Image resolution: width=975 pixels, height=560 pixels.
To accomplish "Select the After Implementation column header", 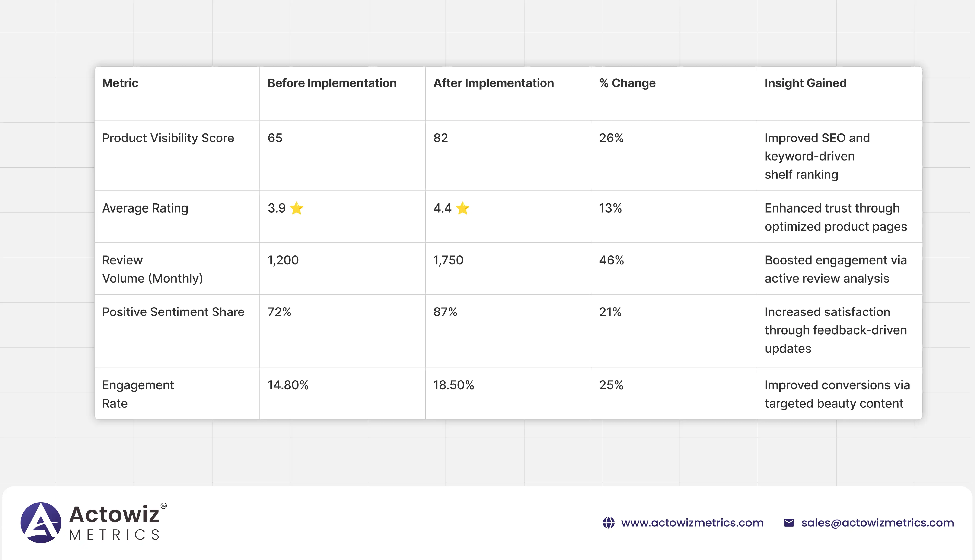I will click(493, 83).
